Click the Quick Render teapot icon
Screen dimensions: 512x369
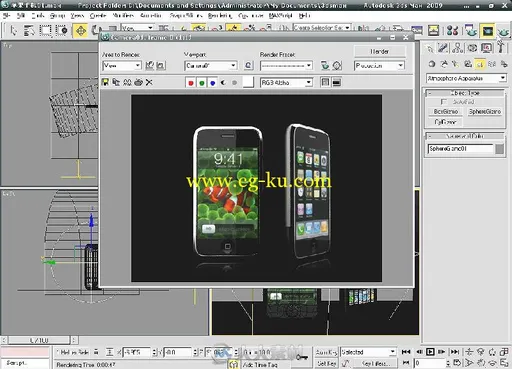[503, 31]
